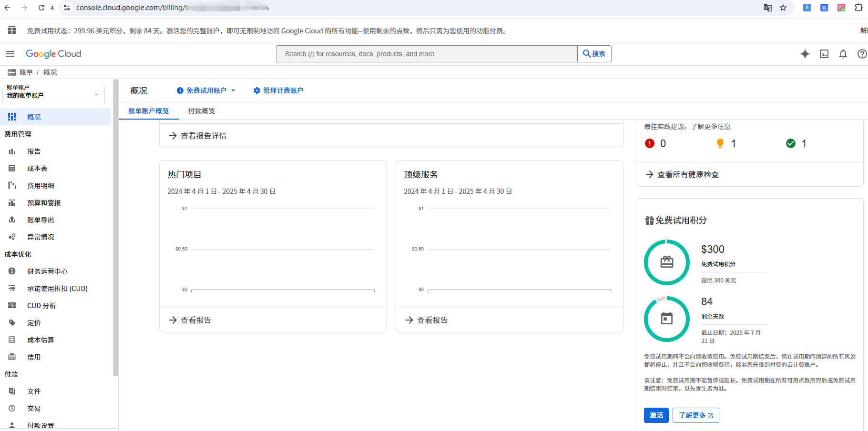The width and height of the screenshot is (868, 431).
Task: Click the 热门项目 chart area
Action: click(275, 249)
